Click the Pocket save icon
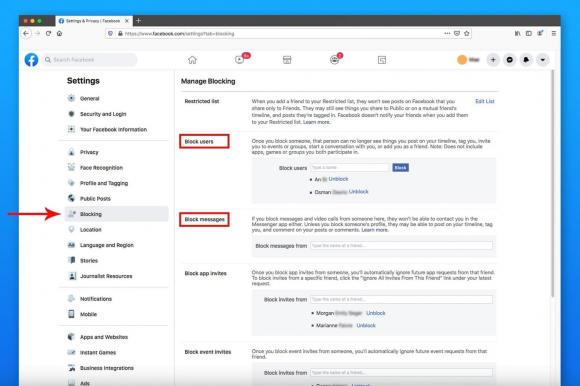 click(x=457, y=33)
